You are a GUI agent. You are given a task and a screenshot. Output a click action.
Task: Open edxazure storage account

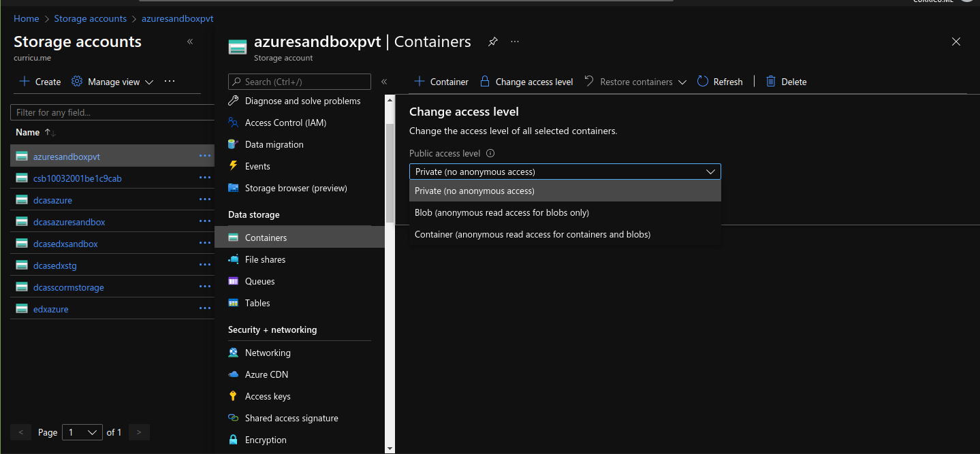[x=51, y=309]
